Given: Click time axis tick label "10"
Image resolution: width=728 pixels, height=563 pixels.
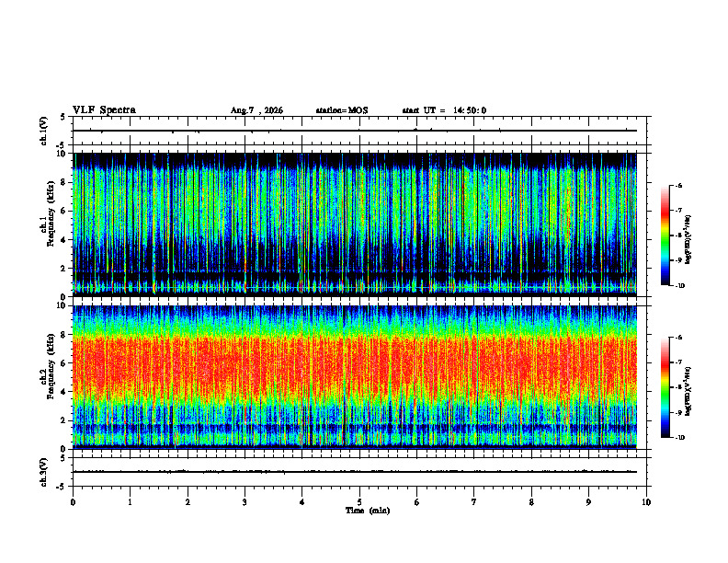Looking at the screenshot, I should pyautogui.click(x=646, y=502).
